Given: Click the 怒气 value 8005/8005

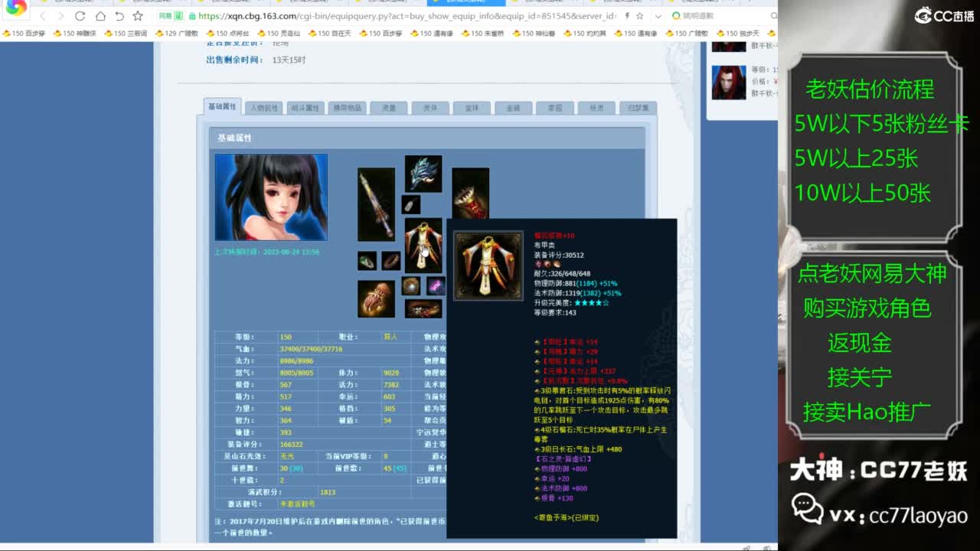Looking at the screenshot, I should pyautogui.click(x=296, y=373).
